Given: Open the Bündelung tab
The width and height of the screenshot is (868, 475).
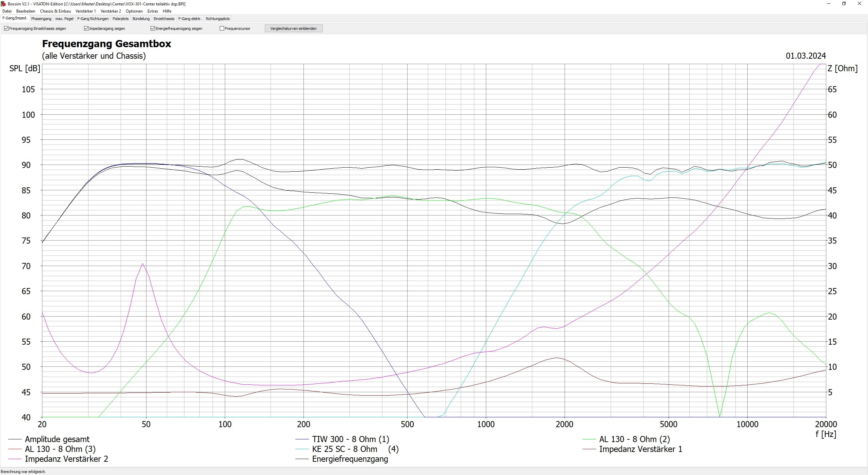Looking at the screenshot, I should pyautogui.click(x=141, y=19).
